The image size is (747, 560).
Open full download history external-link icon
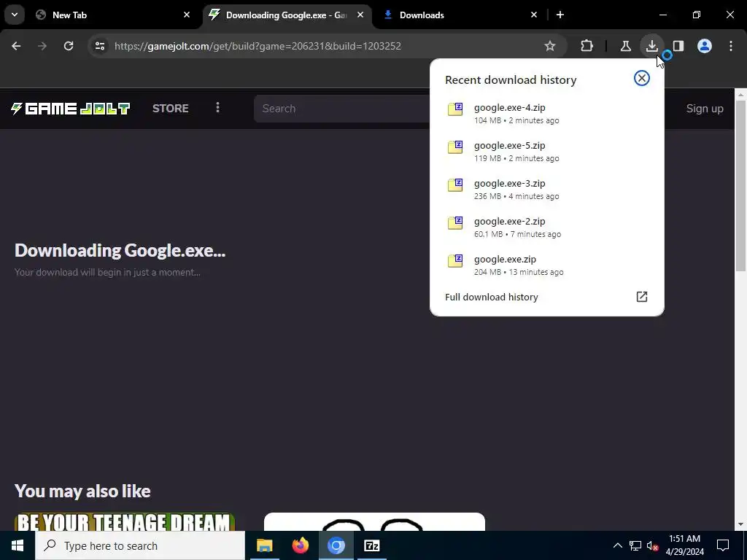point(642,297)
